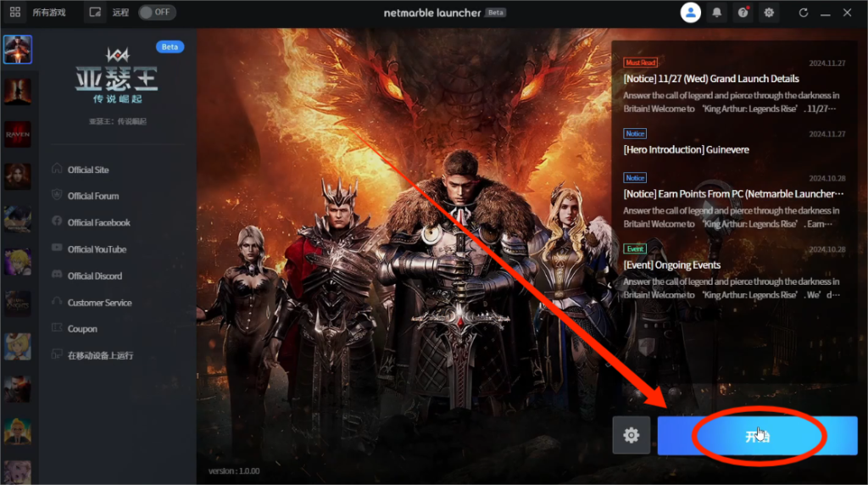Join the Official Discord

[94, 276]
